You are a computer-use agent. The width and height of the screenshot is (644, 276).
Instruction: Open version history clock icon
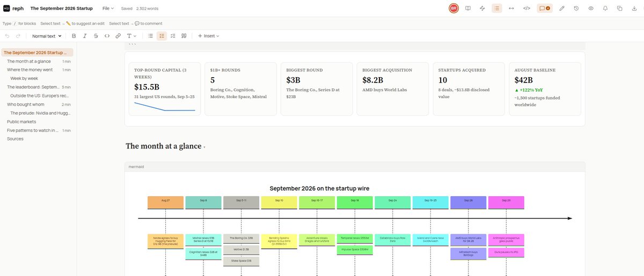pos(576,9)
